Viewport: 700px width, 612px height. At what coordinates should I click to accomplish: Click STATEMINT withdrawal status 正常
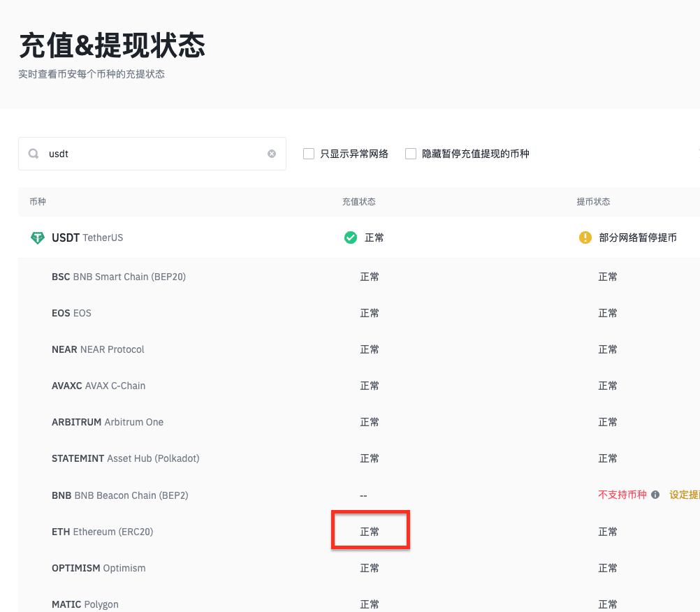pos(608,458)
